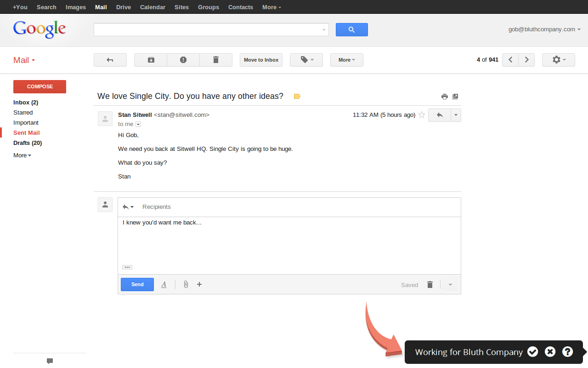Open the Starred folder
Image resolution: width=588 pixels, height=368 pixels.
pos(23,113)
